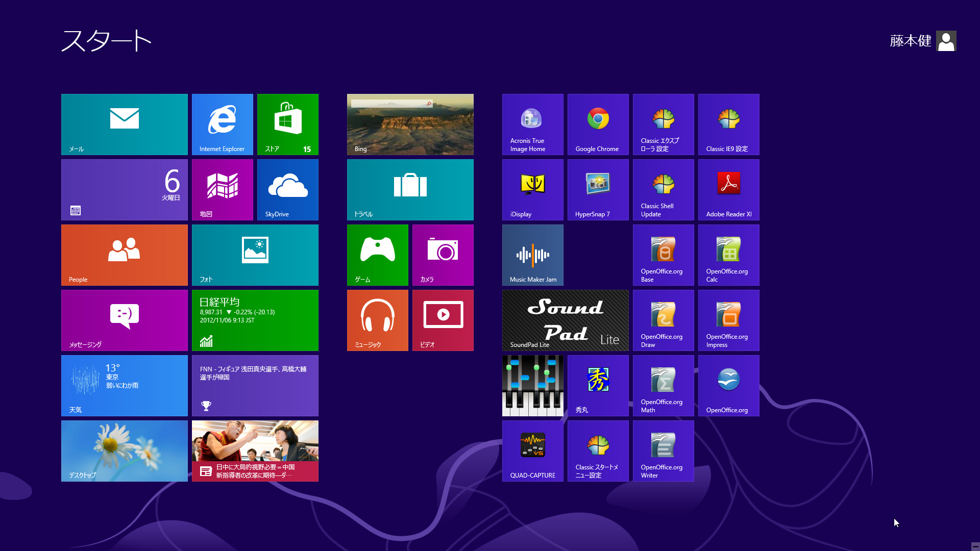Open Classic スタートメニュー設定 tile
Screen dimensions: 980x551
[x=598, y=451]
